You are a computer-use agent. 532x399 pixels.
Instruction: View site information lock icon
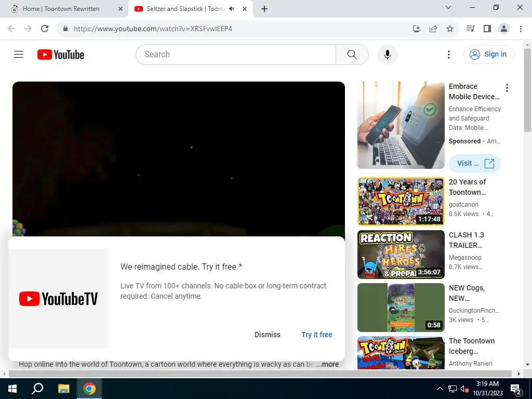(x=66, y=29)
